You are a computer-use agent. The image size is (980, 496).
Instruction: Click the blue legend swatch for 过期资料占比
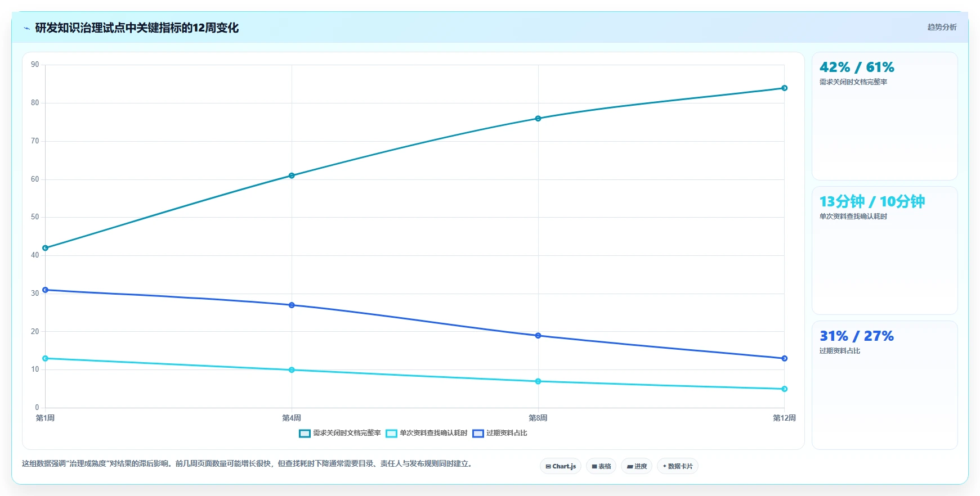click(x=478, y=433)
